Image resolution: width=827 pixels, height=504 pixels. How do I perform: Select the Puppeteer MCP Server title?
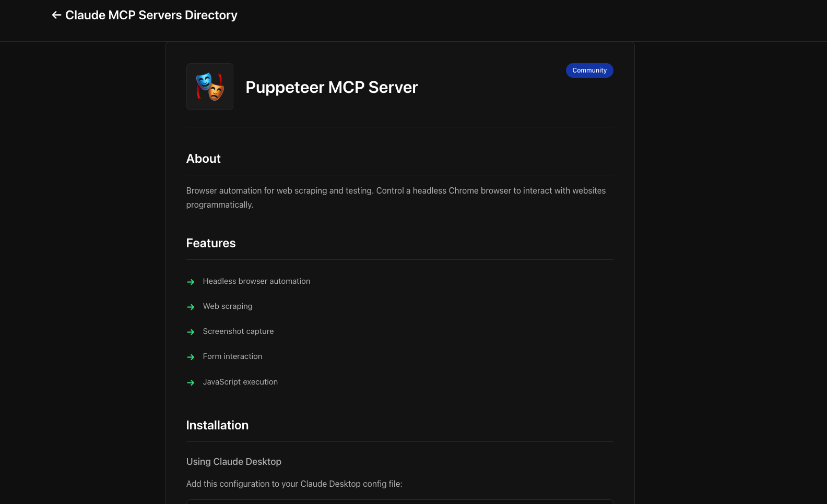[331, 87]
